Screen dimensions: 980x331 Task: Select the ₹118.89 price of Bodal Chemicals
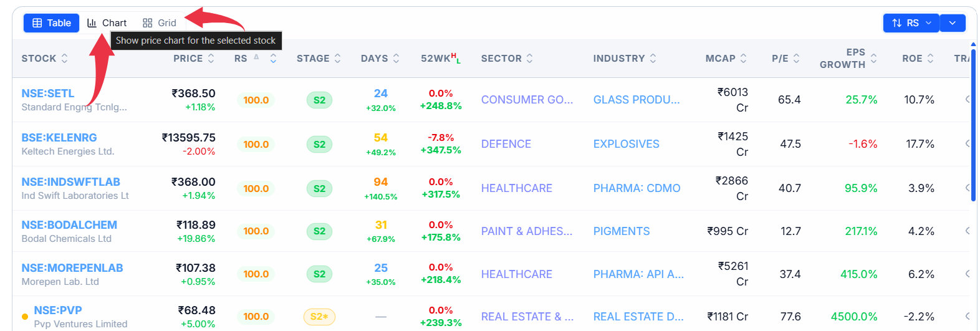196,225
